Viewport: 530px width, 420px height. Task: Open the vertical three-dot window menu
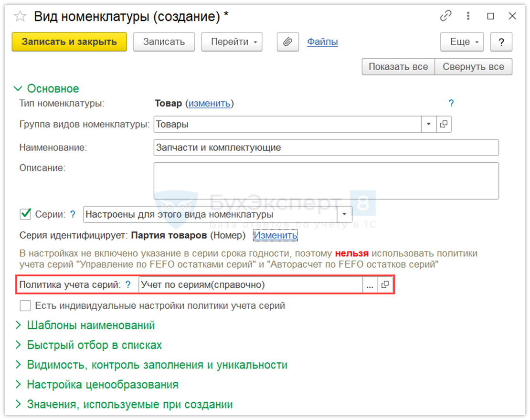468,16
